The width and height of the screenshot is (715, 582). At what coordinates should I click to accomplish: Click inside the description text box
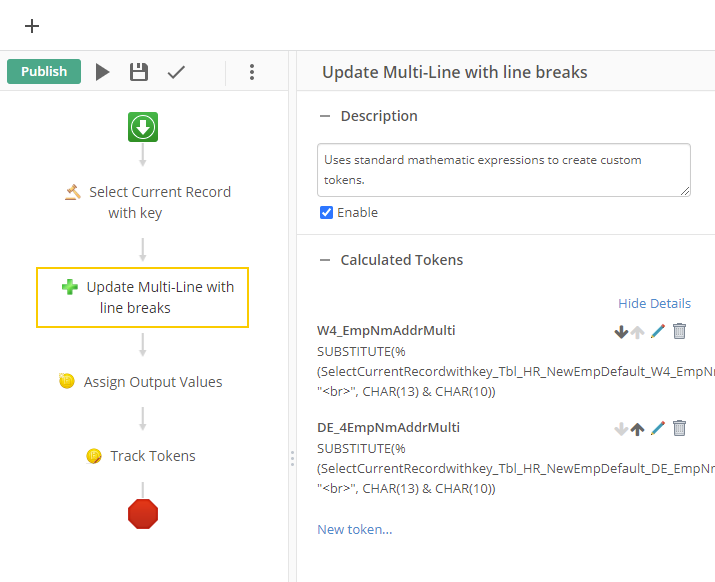point(503,170)
